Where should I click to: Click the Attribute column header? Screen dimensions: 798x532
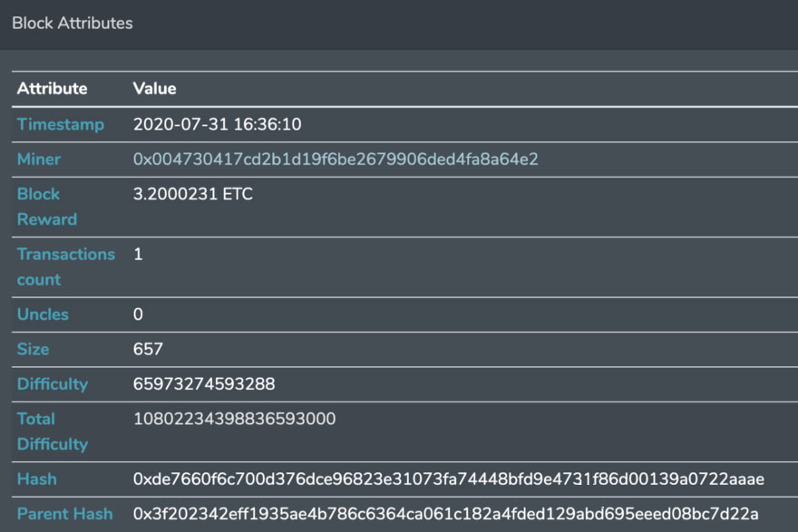[52, 89]
